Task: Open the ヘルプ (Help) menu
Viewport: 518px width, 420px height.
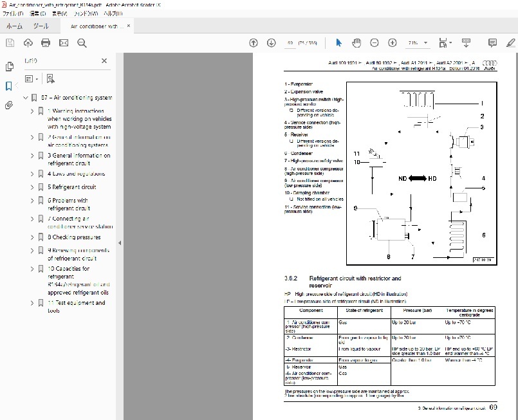Action: pos(113,14)
